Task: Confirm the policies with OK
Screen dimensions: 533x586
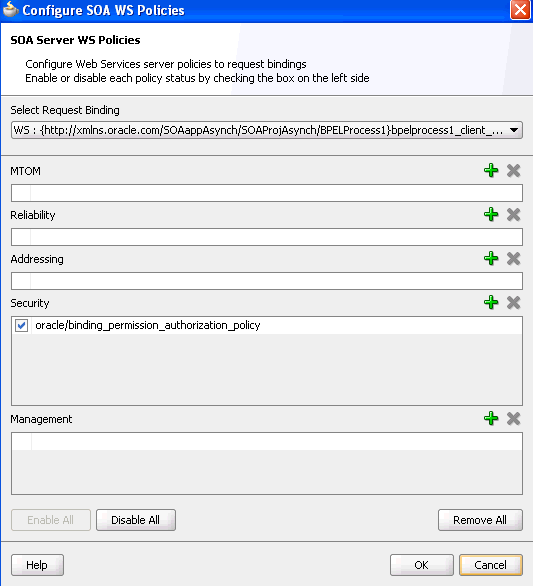Action: [422, 565]
